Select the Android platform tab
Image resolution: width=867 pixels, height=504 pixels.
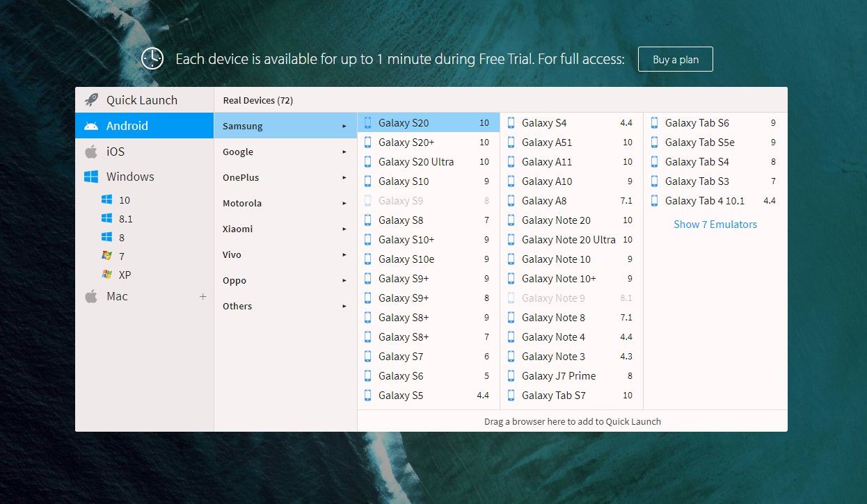click(x=144, y=126)
